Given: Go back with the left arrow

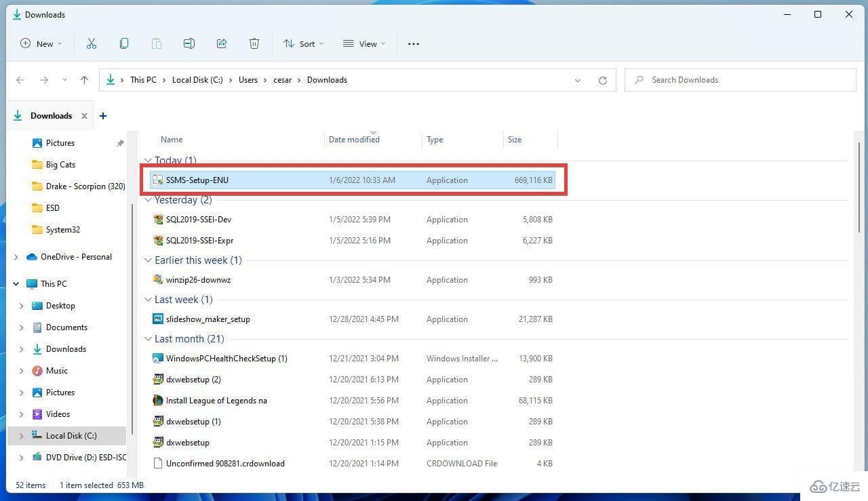Looking at the screenshot, I should (20, 80).
